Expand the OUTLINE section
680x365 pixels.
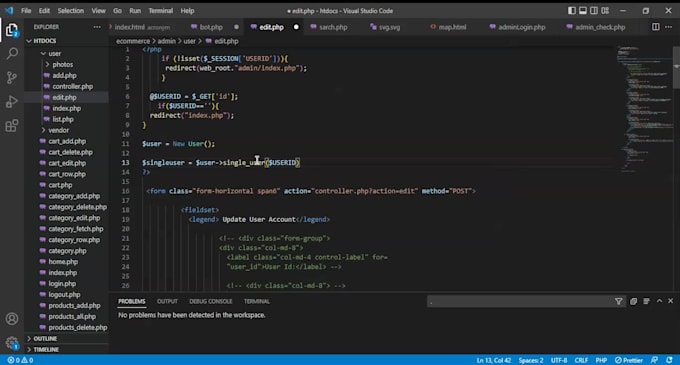45,339
